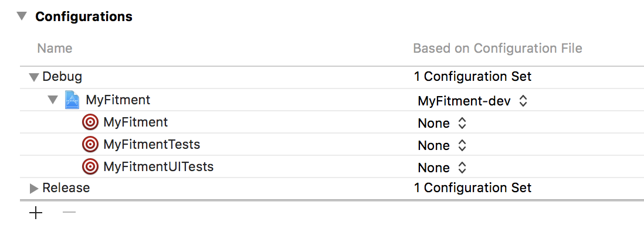
Task: Click the Based on Configuration File header
Action: [497, 49]
